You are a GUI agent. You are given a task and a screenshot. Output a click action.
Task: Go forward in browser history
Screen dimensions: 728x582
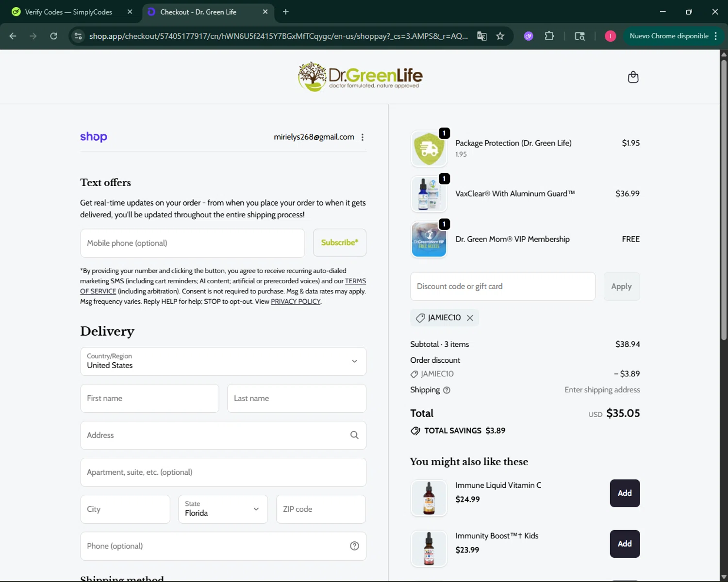pyautogui.click(x=33, y=36)
